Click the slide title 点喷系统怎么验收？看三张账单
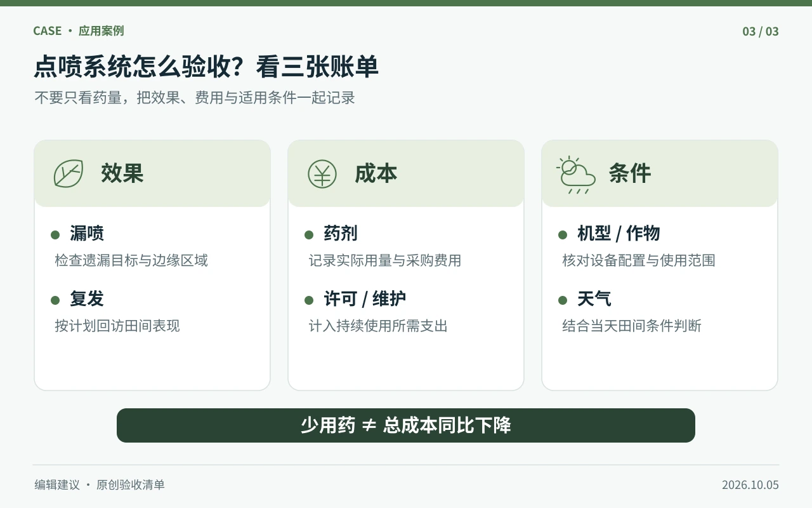 (206, 67)
